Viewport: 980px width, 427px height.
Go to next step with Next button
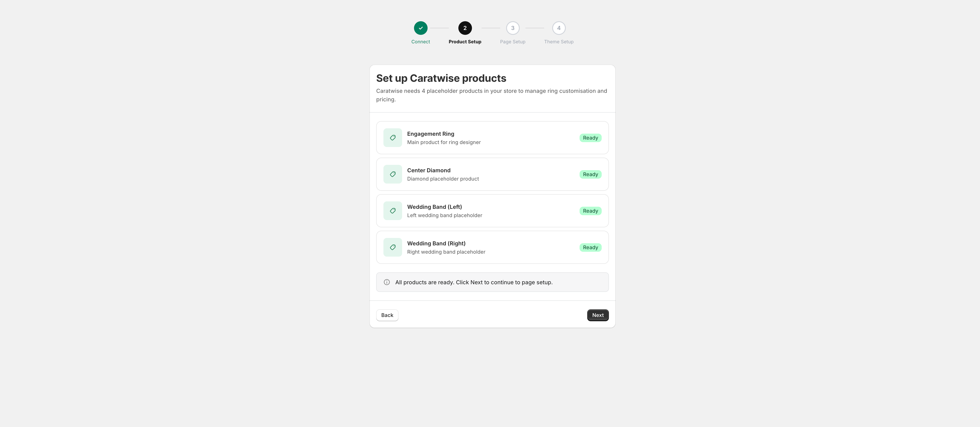598,315
